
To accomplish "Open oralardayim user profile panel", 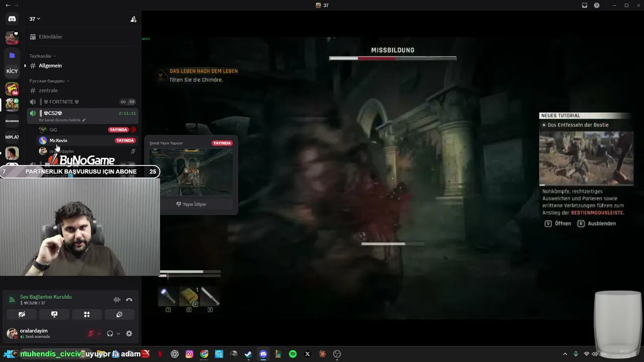I will coord(34,333).
